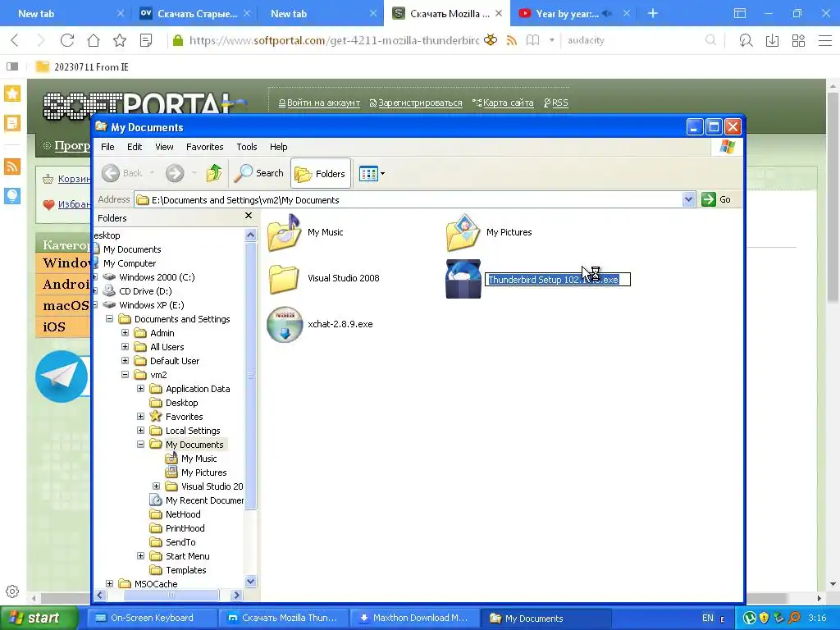Click Go button in Explorer
Screen dimensions: 840x630
(x=716, y=199)
